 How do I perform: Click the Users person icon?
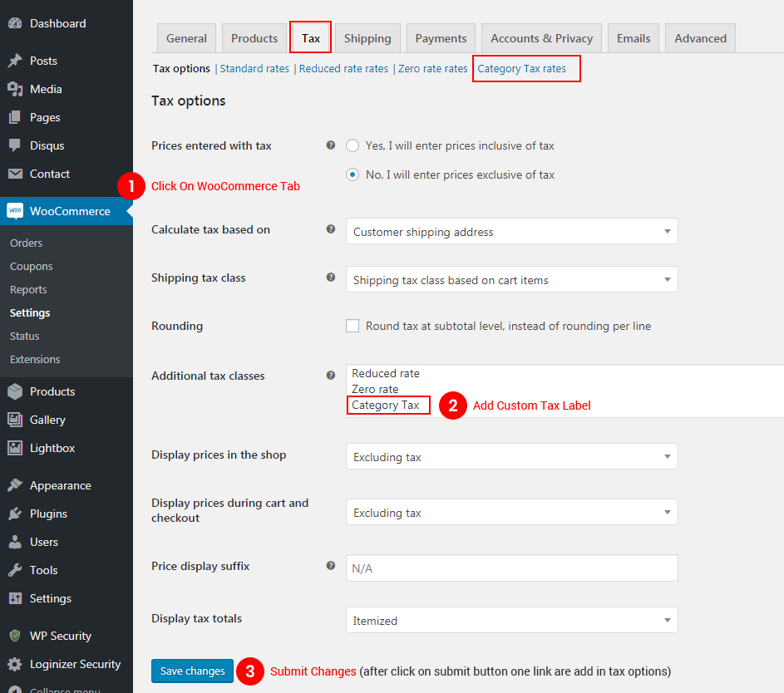coord(15,542)
